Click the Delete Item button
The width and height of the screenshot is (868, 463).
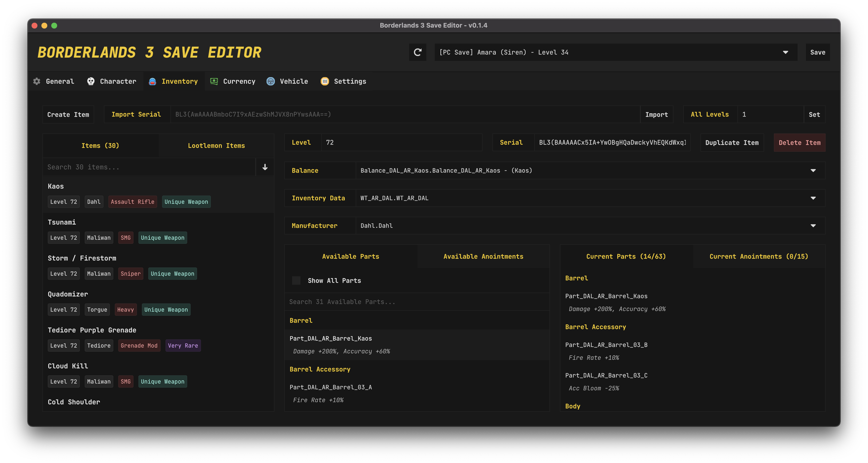click(800, 143)
